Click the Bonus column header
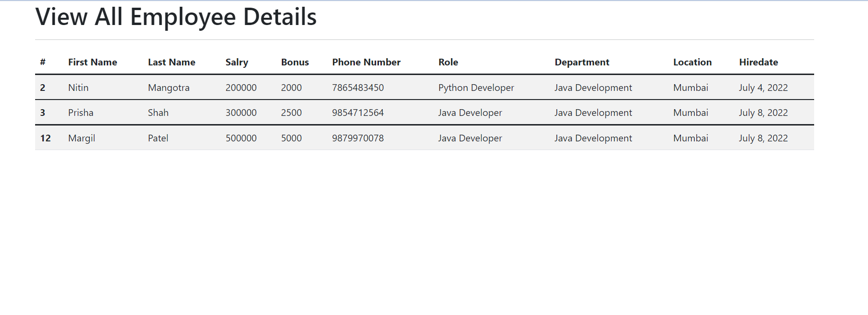 click(x=295, y=62)
